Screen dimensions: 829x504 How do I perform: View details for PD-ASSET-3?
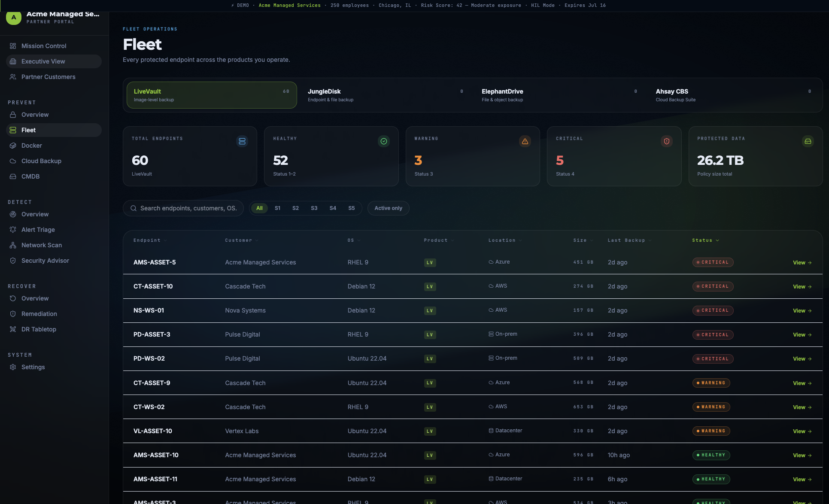pos(802,334)
